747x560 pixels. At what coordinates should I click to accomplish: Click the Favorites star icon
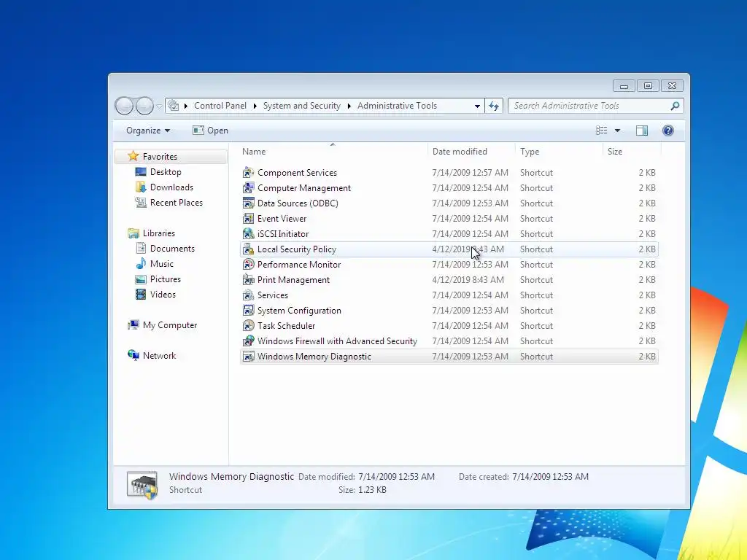point(133,156)
